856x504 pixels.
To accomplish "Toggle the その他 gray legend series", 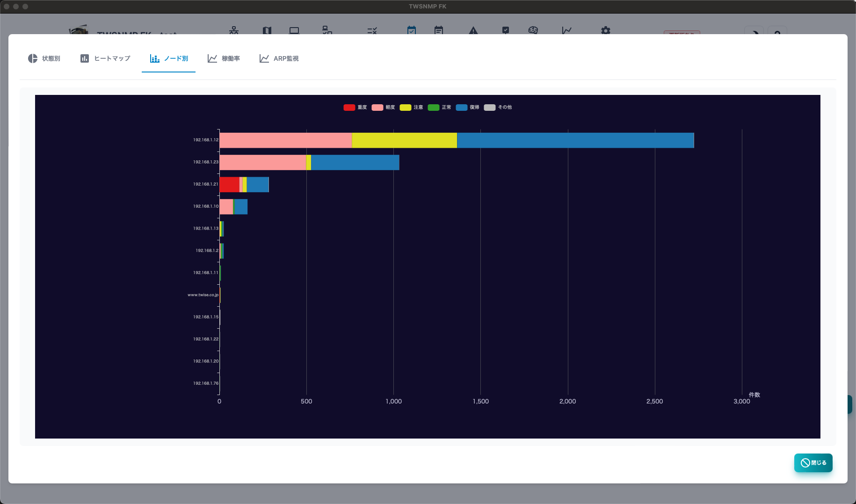I will [498, 108].
